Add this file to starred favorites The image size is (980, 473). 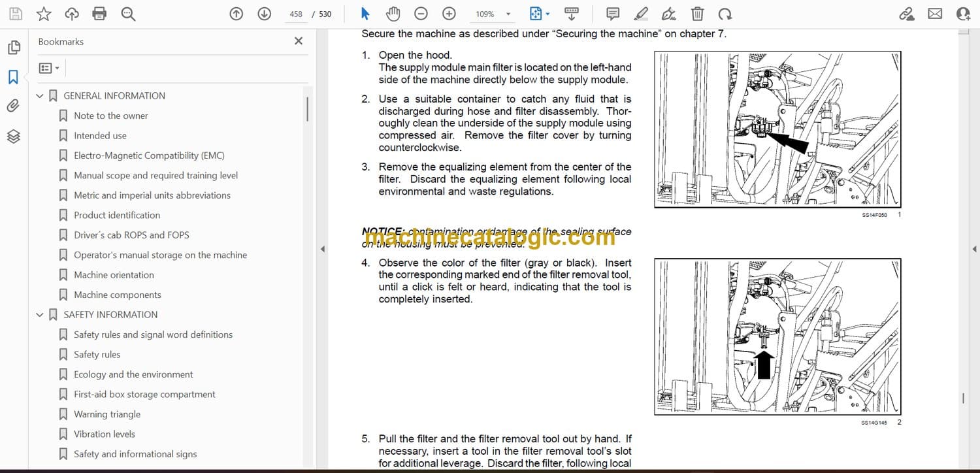tap(44, 14)
